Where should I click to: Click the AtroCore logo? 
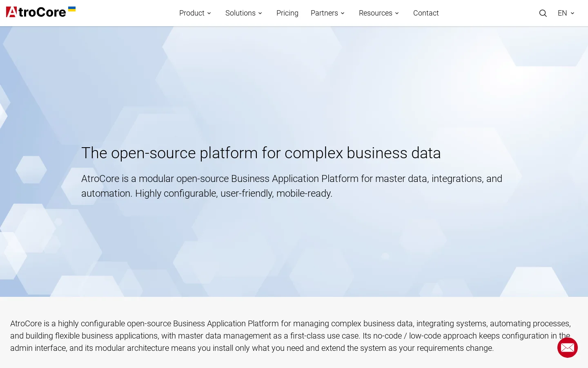tap(41, 12)
